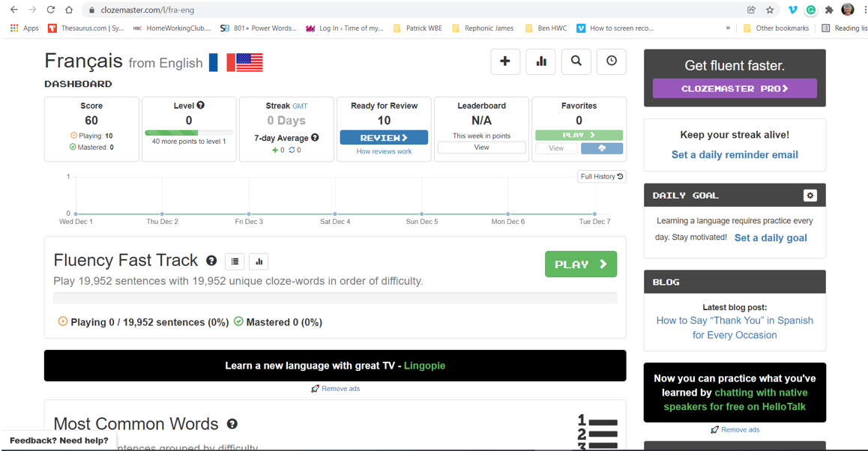Open the Full History button
The height and width of the screenshot is (451, 868).
point(602,177)
